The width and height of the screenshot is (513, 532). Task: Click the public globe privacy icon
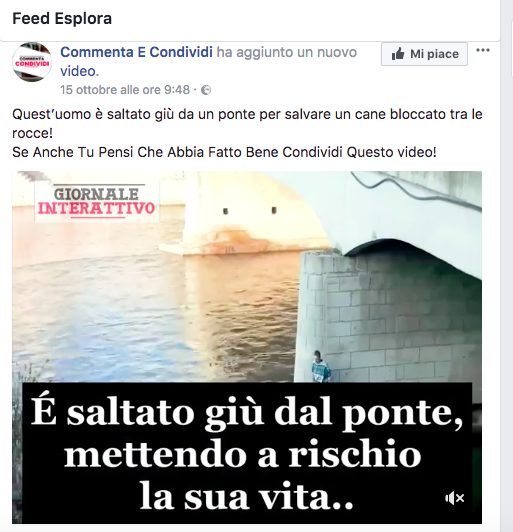tap(206, 90)
